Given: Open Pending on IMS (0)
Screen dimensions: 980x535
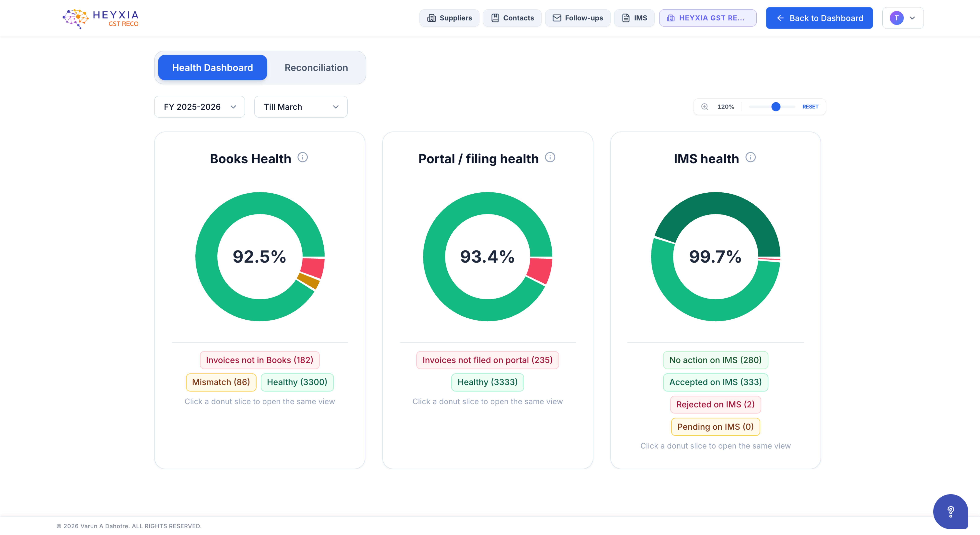Looking at the screenshot, I should tap(715, 427).
